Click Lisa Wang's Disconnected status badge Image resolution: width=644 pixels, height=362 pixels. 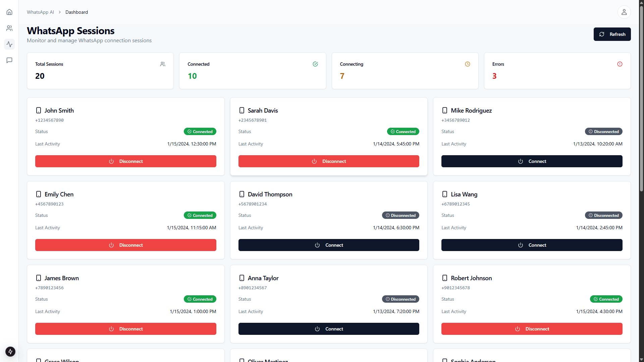604,215
